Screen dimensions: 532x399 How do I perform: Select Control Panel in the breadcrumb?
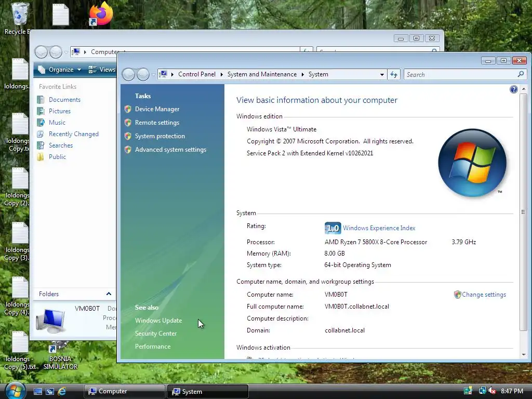click(197, 74)
